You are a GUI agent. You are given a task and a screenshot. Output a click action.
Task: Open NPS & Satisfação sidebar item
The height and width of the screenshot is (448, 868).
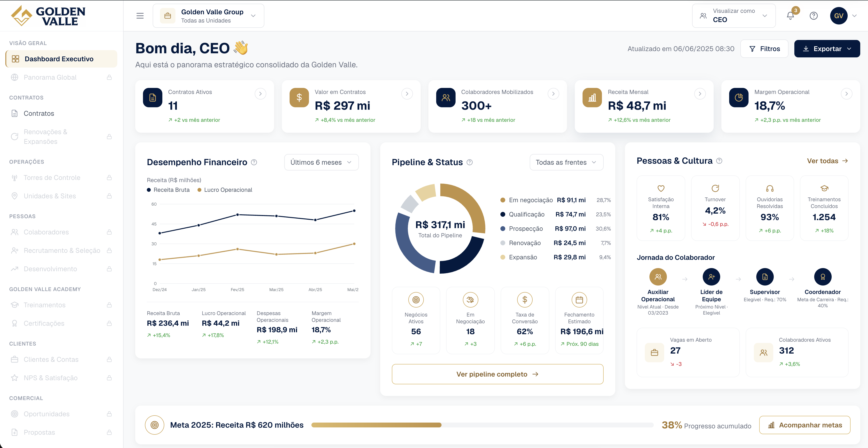62,378
